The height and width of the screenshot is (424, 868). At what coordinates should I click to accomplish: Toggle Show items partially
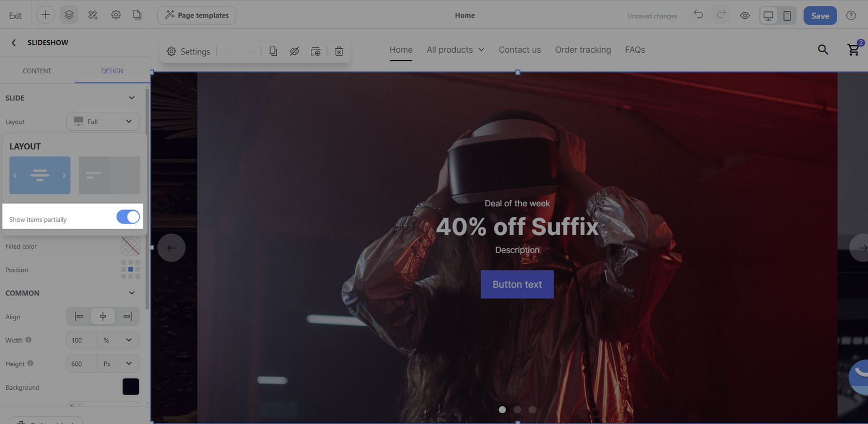click(x=128, y=217)
